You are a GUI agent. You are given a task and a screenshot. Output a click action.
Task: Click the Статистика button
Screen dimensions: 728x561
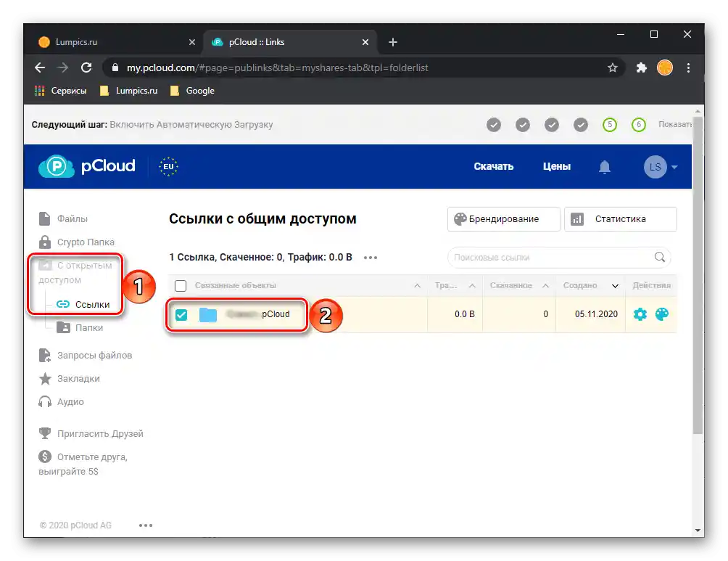pyautogui.click(x=620, y=219)
